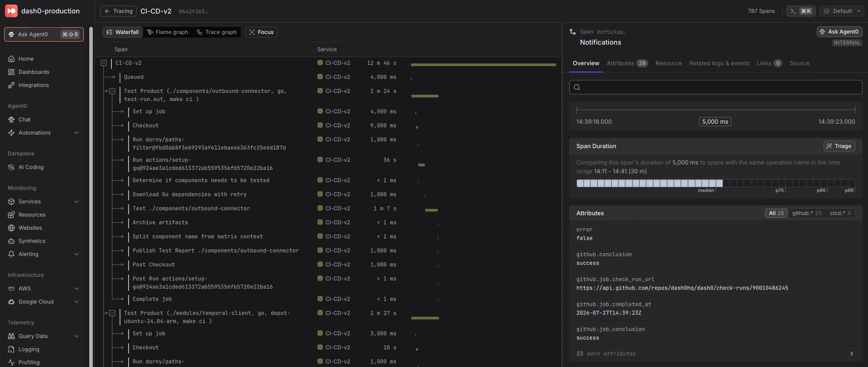Open Home from the sidebar

[26, 59]
